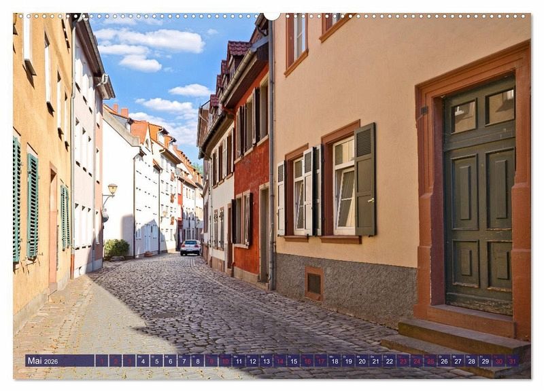Select day 26 in the calendar strip
544x392 pixels.
pyautogui.click(x=445, y=361)
